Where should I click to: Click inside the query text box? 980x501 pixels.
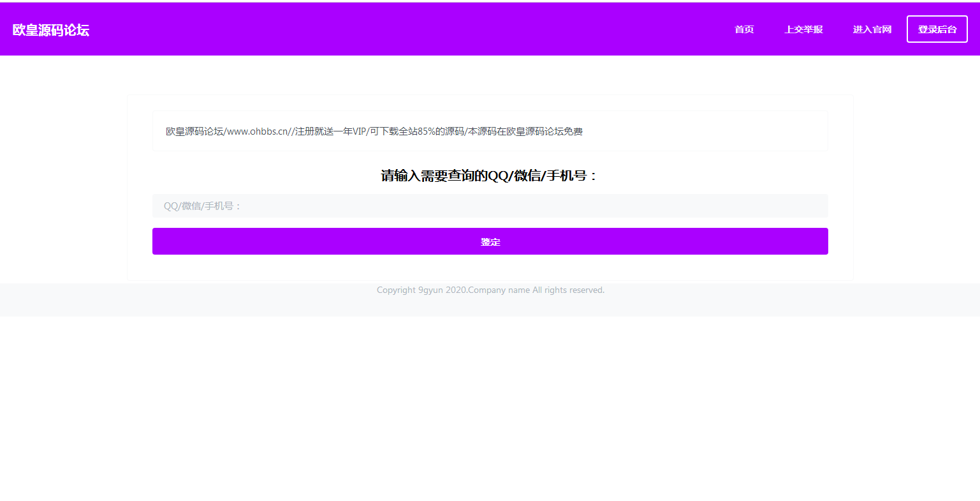coord(490,206)
